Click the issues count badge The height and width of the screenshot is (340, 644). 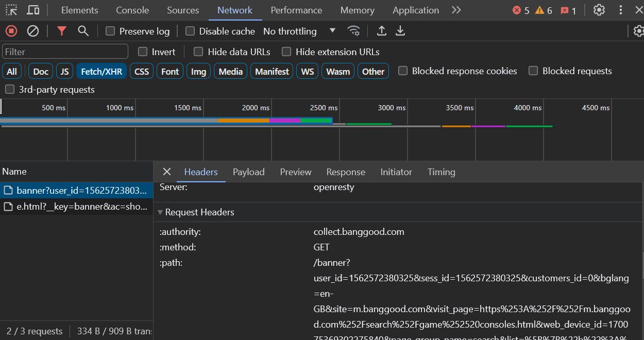(568, 10)
